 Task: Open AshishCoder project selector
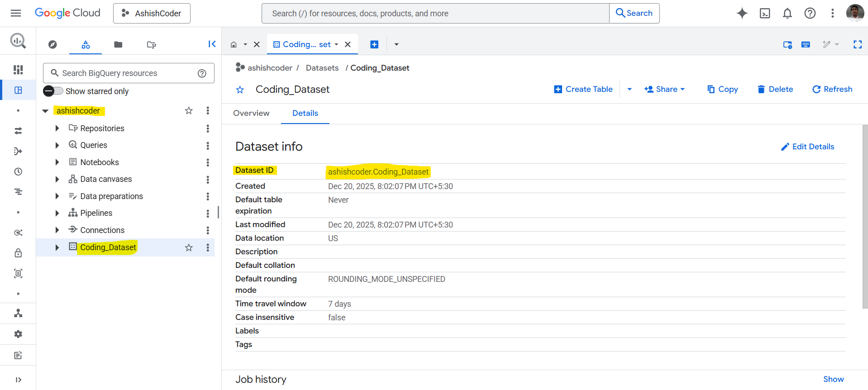(152, 13)
